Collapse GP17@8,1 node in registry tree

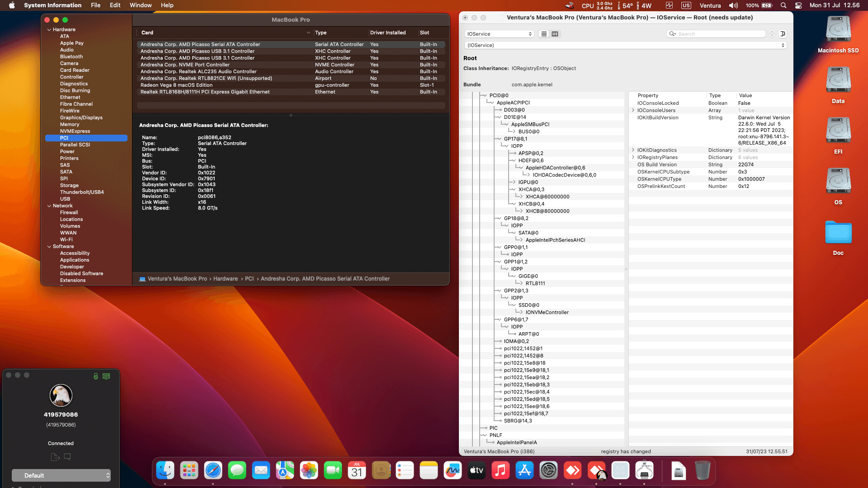click(499, 139)
